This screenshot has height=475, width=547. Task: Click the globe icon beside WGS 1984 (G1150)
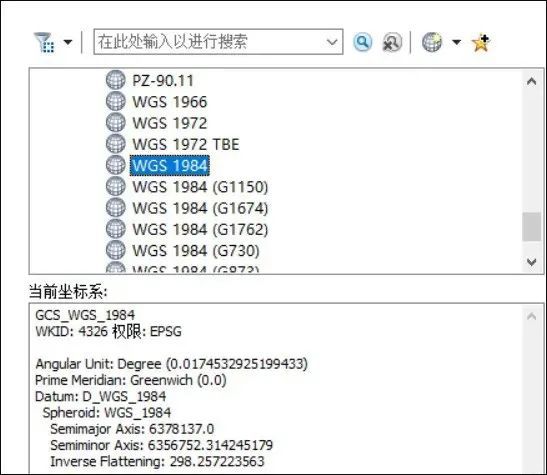pyautogui.click(x=115, y=186)
